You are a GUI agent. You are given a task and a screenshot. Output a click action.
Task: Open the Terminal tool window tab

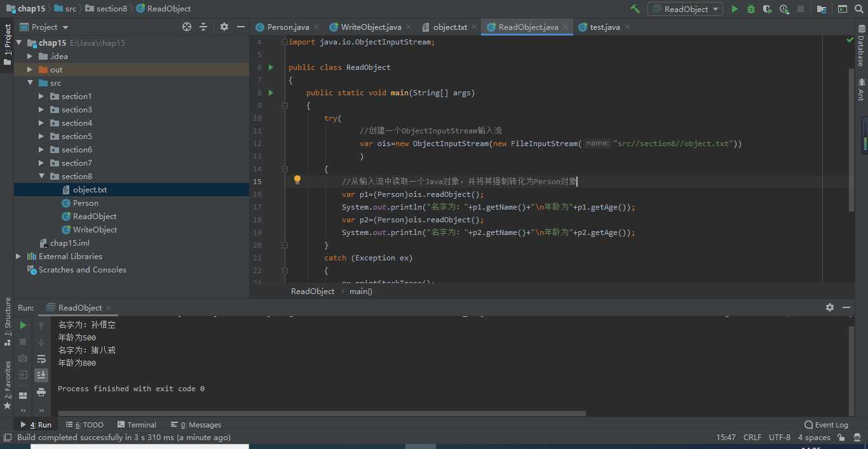(x=137, y=425)
